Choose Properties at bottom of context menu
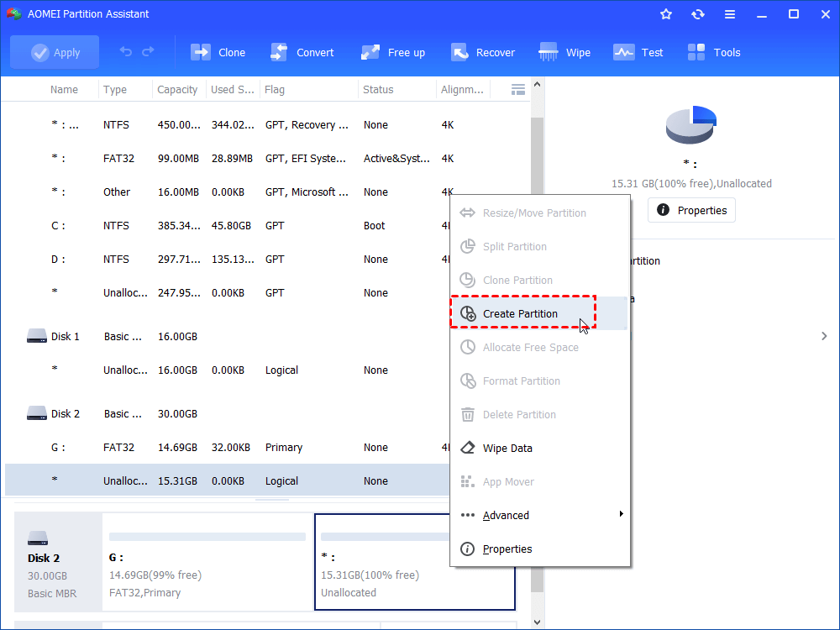The height and width of the screenshot is (630, 840). pos(539,549)
